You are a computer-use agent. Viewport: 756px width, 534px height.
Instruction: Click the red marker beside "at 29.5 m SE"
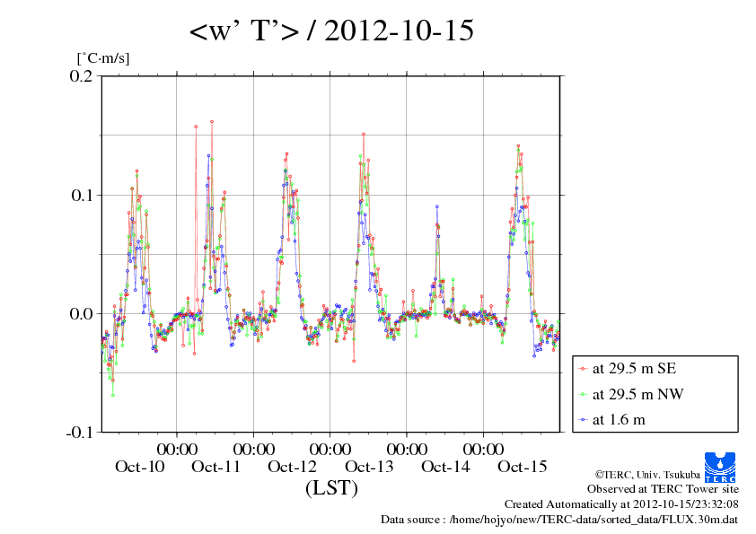[583, 369]
